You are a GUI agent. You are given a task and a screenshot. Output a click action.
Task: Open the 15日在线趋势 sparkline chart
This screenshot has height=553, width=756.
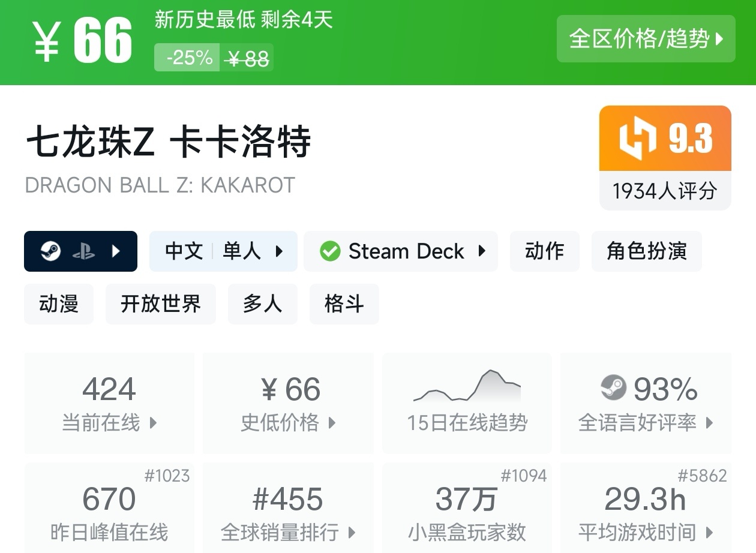point(467,387)
